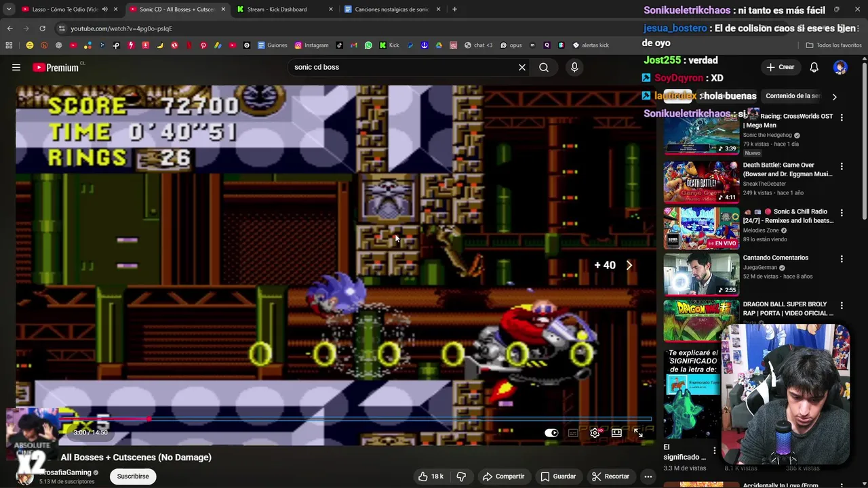Select the Contenido de la serie chip
Screen dimensions: 868x488
(793, 96)
